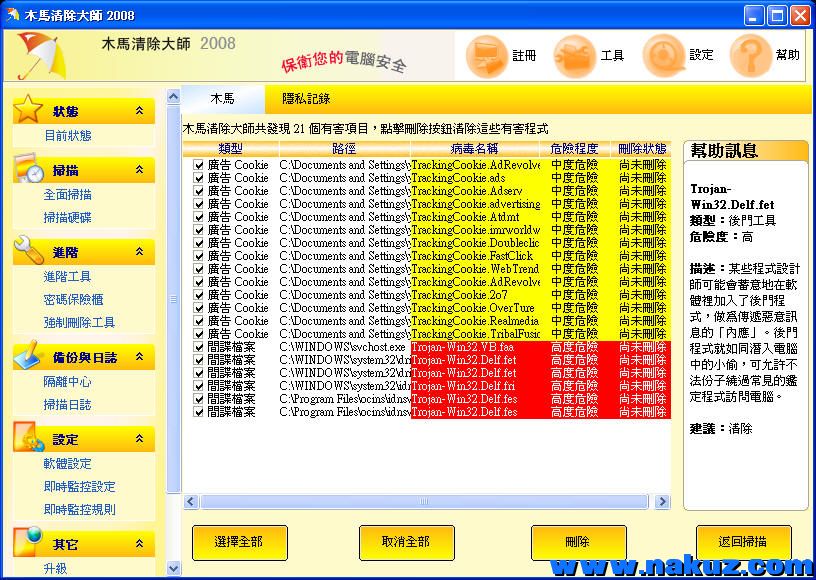816x580 pixels.
Task: Open 密碼保險櫃 in the sidebar
Action: point(74,300)
